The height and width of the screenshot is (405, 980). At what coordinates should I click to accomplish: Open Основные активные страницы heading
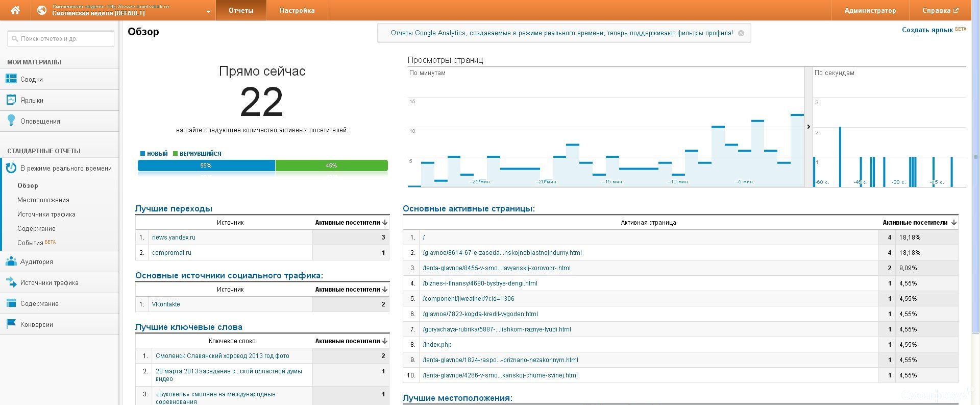coord(469,208)
